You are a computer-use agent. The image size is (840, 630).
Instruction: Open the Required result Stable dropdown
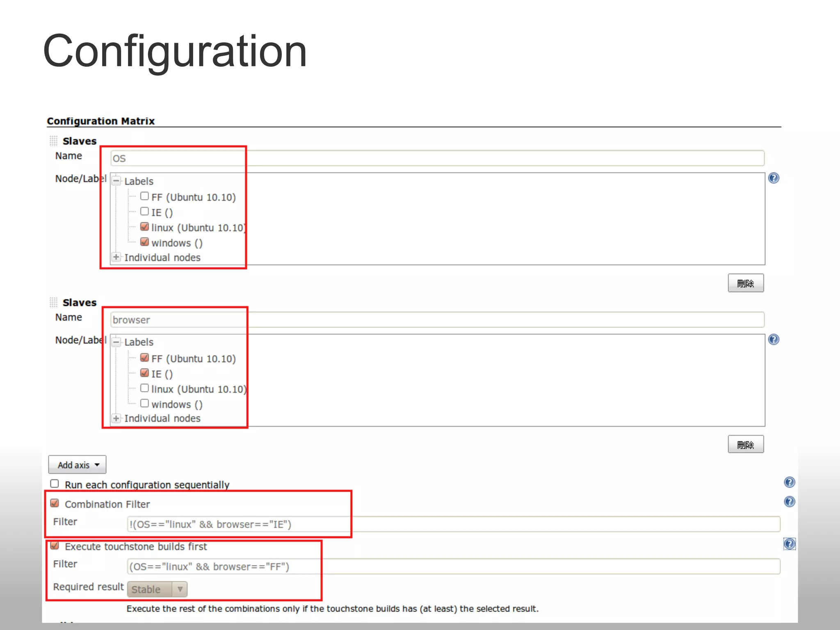pyautogui.click(x=157, y=589)
